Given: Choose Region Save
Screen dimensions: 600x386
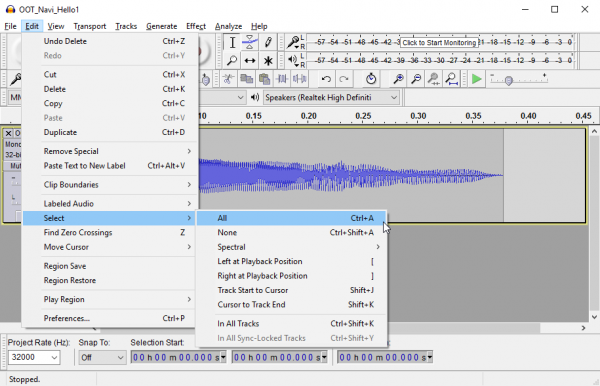Looking at the screenshot, I should 110,266.
